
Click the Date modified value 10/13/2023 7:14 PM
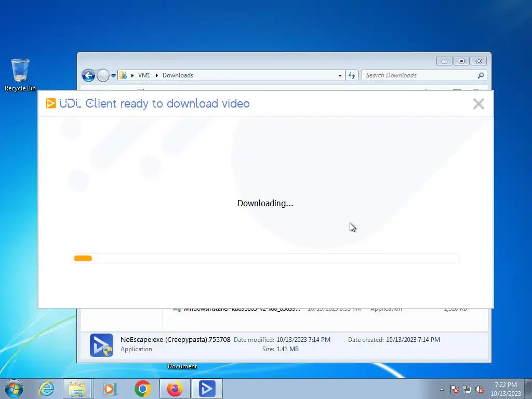(303, 340)
